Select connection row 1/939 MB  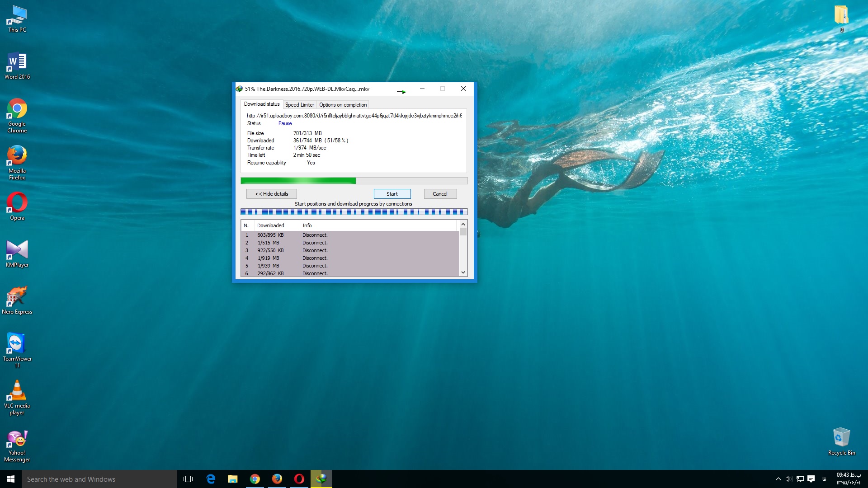[x=350, y=266]
